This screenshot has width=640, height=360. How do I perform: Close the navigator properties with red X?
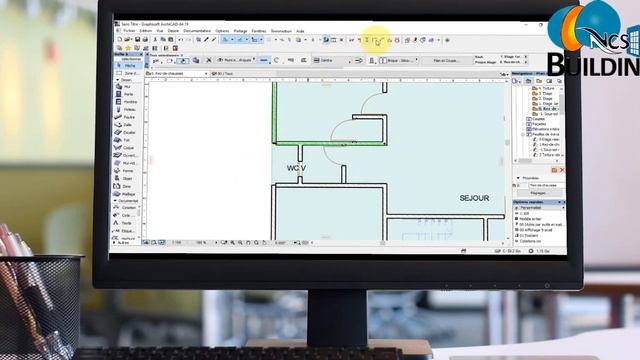click(x=562, y=170)
